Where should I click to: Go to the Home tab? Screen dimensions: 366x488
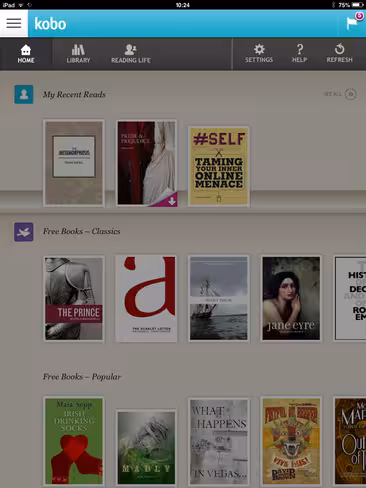click(x=26, y=54)
